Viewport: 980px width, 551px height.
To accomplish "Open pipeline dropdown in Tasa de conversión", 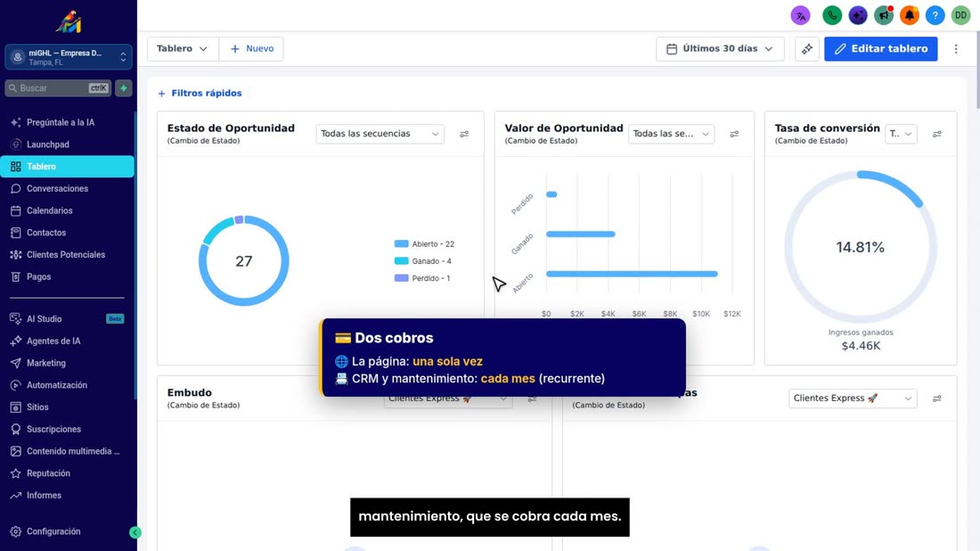I will click(x=901, y=134).
